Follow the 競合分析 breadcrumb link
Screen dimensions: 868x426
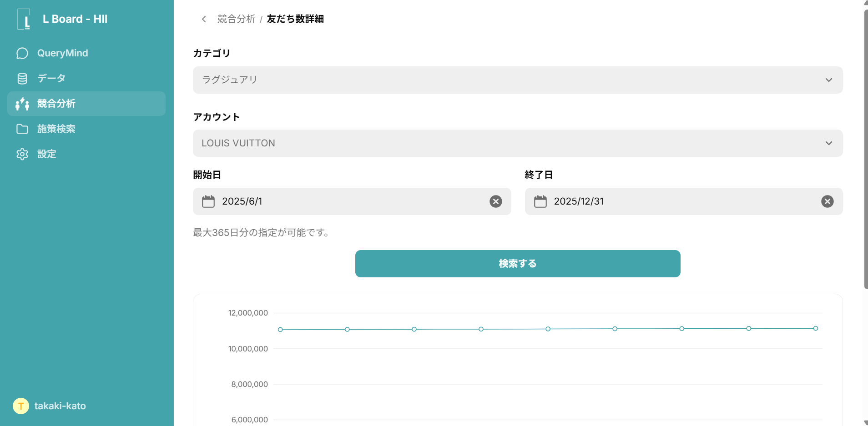click(236, 19)
